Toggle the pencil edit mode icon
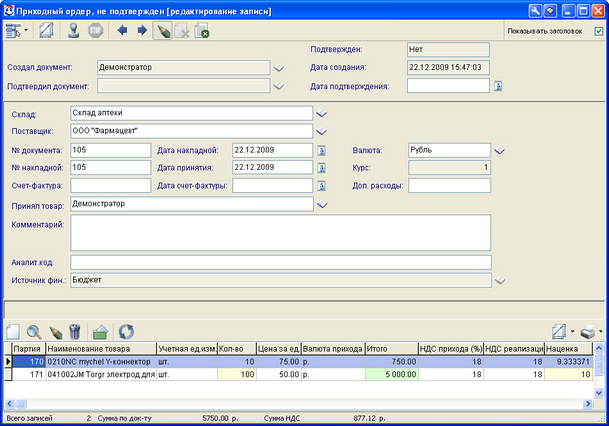 coord(163,31)
